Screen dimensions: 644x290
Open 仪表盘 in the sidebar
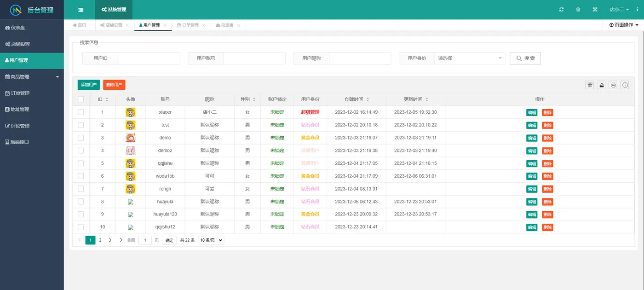click(32, 28)
